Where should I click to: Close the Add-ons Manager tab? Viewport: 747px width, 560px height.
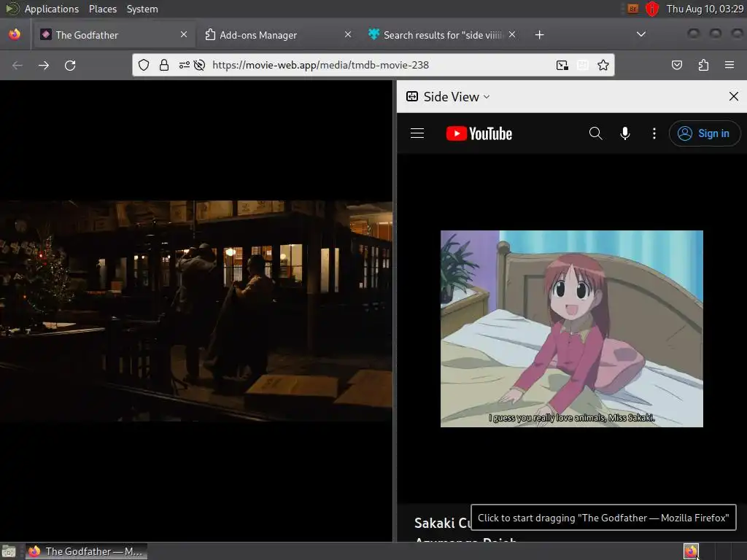pos(348,34)
